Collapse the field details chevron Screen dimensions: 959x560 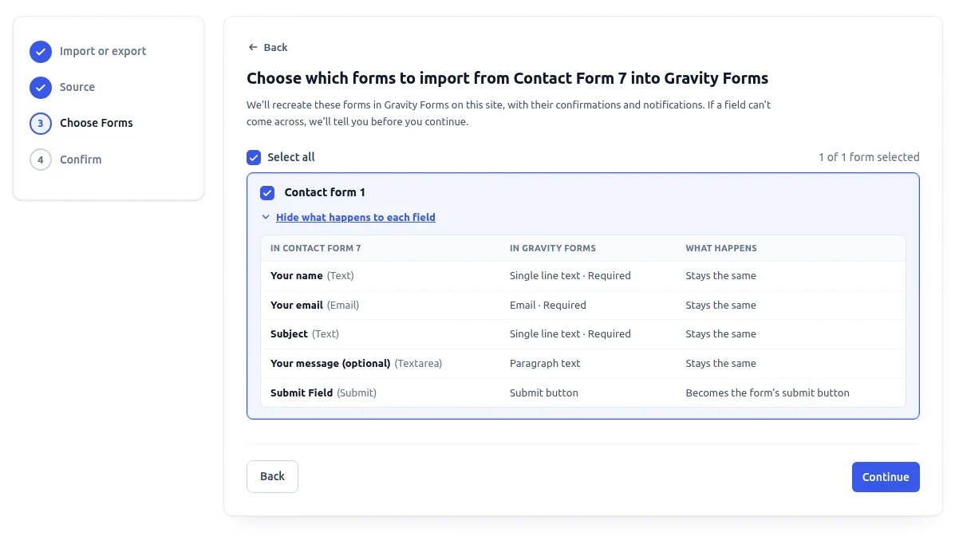click(x=266, y=217)
